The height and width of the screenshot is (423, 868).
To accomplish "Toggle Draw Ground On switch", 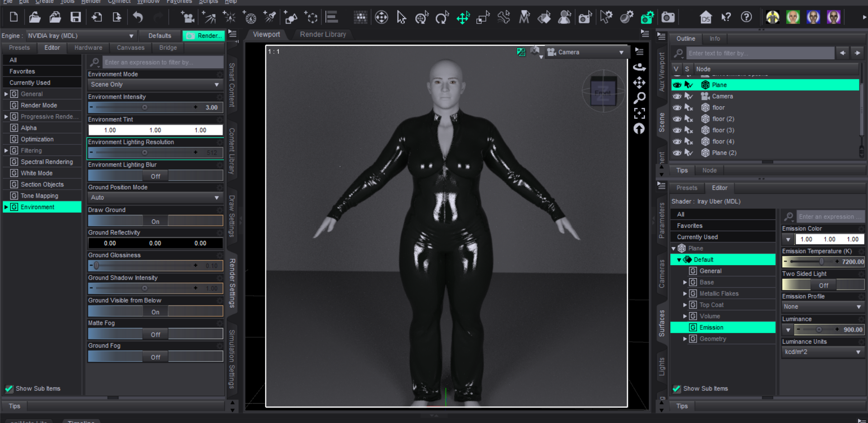I will click(155, 221).
